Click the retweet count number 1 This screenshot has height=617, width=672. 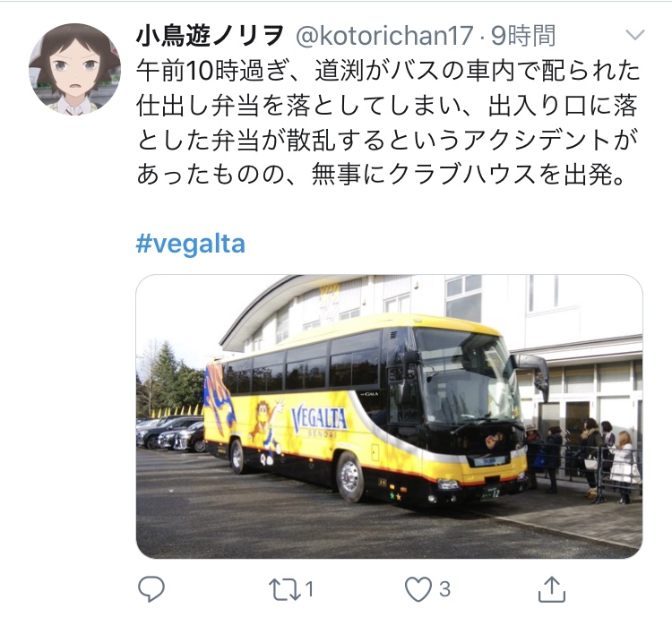click(x=309, y=589)
